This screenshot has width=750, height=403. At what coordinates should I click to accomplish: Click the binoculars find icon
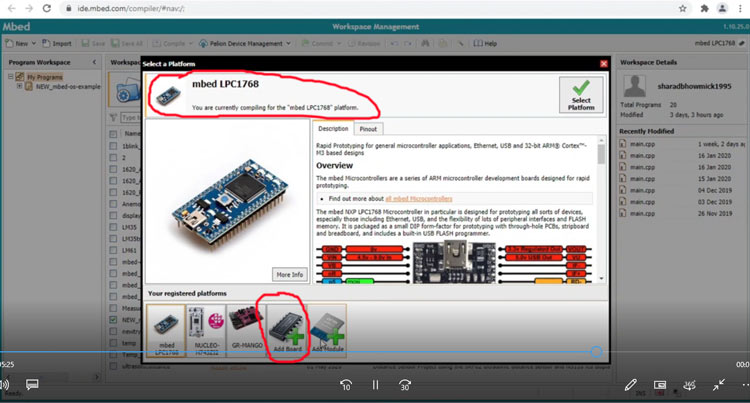pos(425,44)
